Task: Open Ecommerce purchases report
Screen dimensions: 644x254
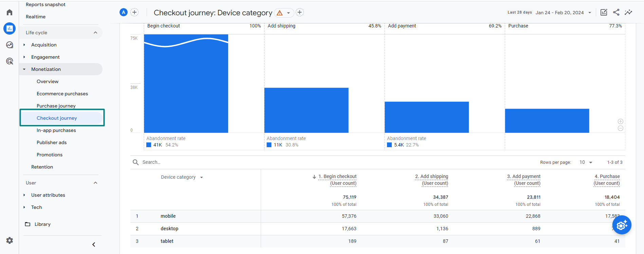Action: point(62,94)
